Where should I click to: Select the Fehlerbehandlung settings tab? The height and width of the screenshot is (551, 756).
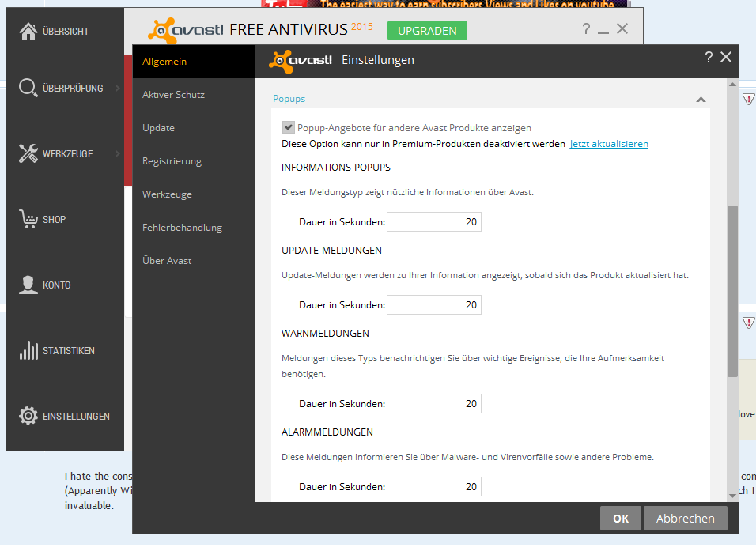[182, 227]
